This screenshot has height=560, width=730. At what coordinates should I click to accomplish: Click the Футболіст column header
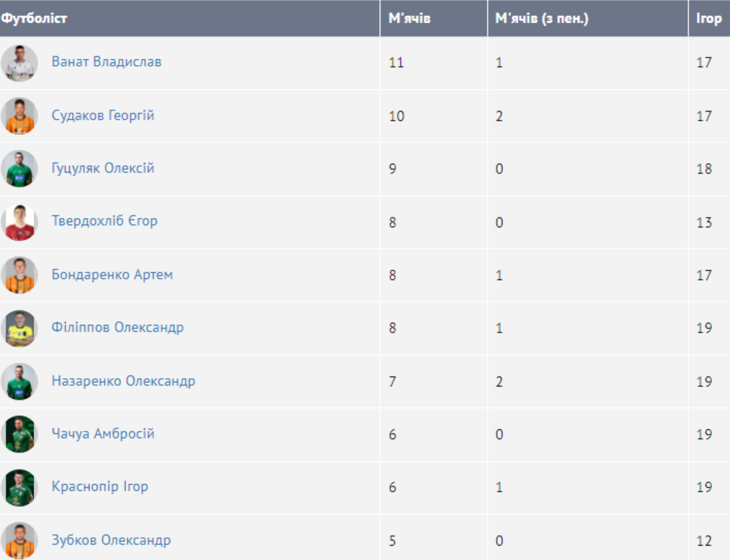pos(34,18)
